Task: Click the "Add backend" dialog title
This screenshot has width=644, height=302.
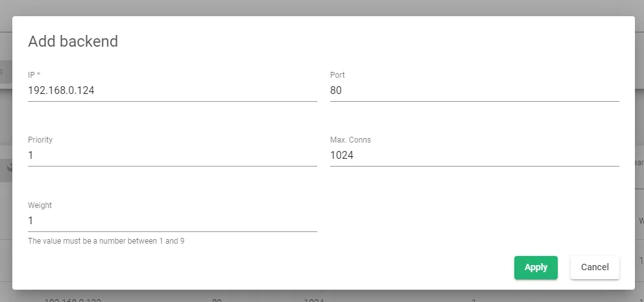Action: point(73,41)
